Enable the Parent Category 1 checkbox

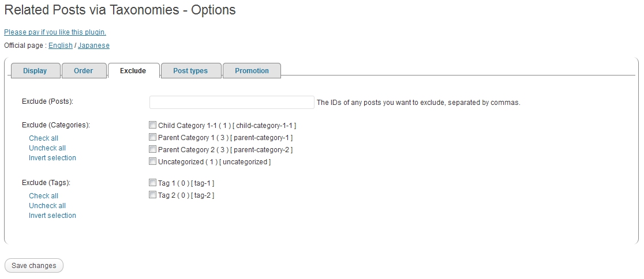point(153,137)
